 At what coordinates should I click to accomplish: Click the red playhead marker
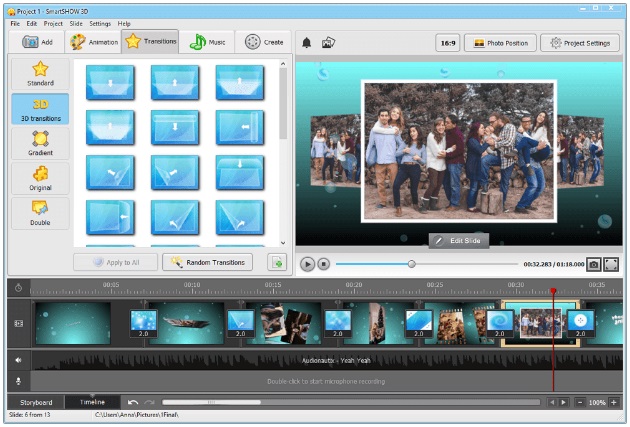click(x=553, y=290)
